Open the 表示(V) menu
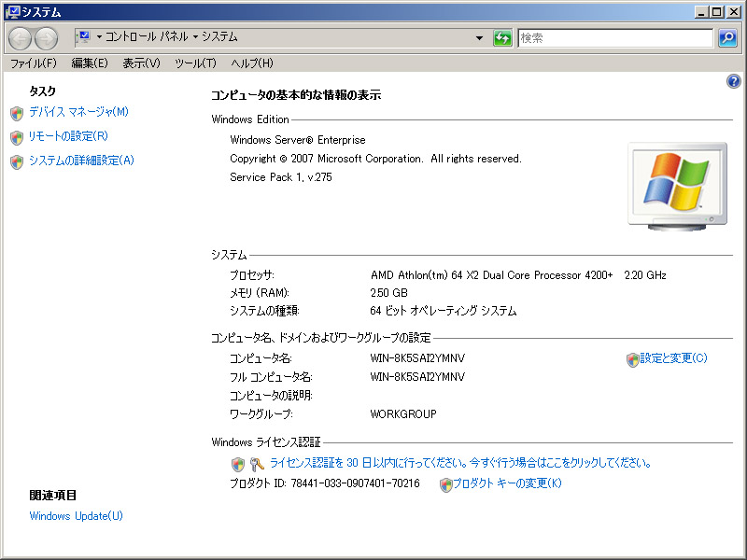747x560 pixels. coord(142,63)
